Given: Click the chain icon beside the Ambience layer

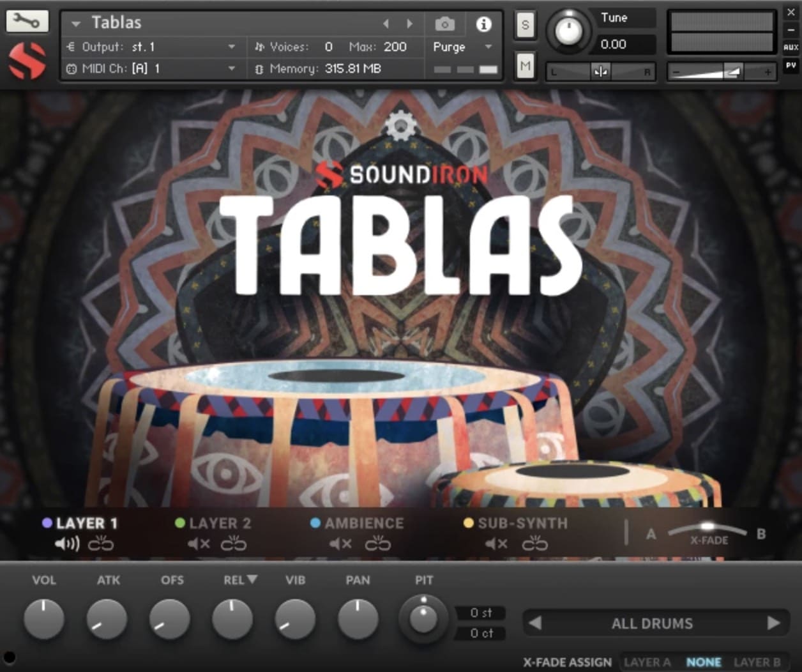Looking at the screenshot, I should click(x=378, y=544).
